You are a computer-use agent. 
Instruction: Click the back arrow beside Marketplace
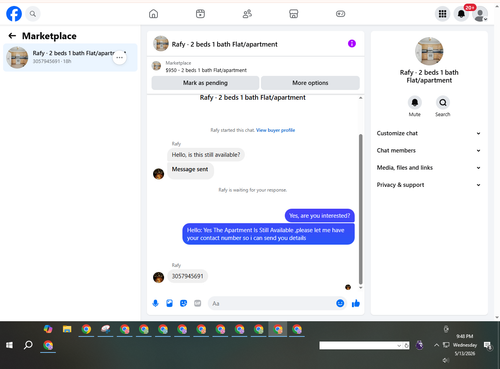12,36
